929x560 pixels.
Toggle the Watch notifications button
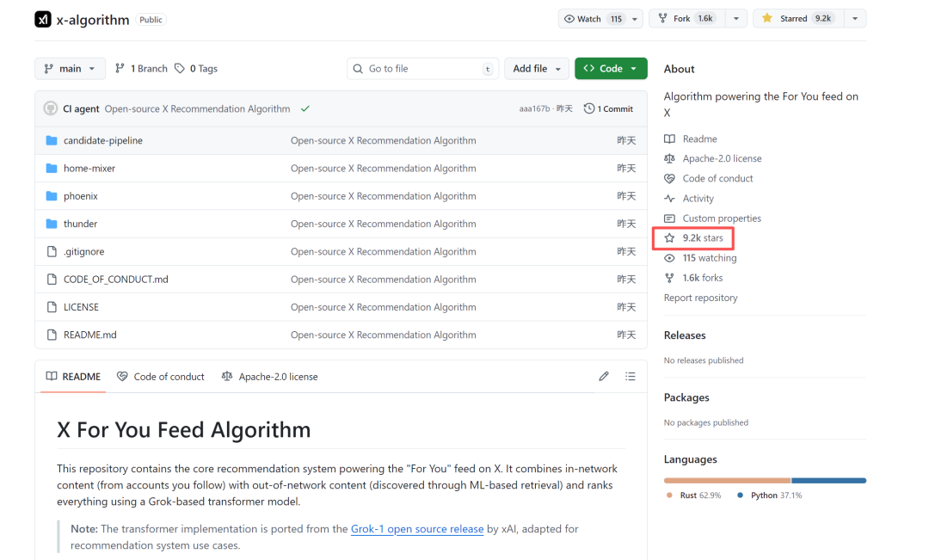coord(593,19)
